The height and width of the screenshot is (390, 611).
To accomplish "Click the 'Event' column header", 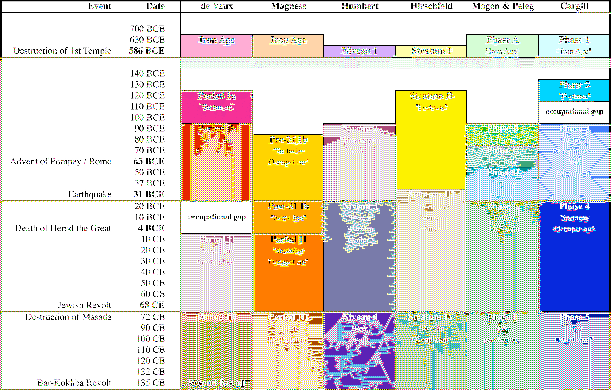I will pyautogui.click(x=99, y=6).
